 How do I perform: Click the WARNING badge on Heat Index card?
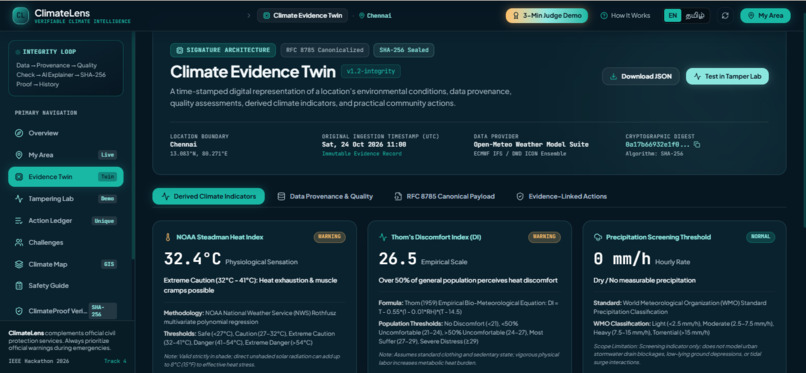click(x=329, y=237)
